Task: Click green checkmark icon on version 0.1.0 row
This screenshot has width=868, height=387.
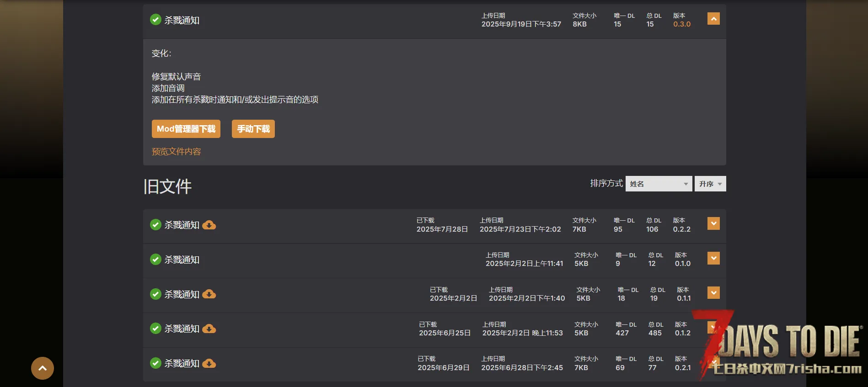Action: [x=155, y=260]
